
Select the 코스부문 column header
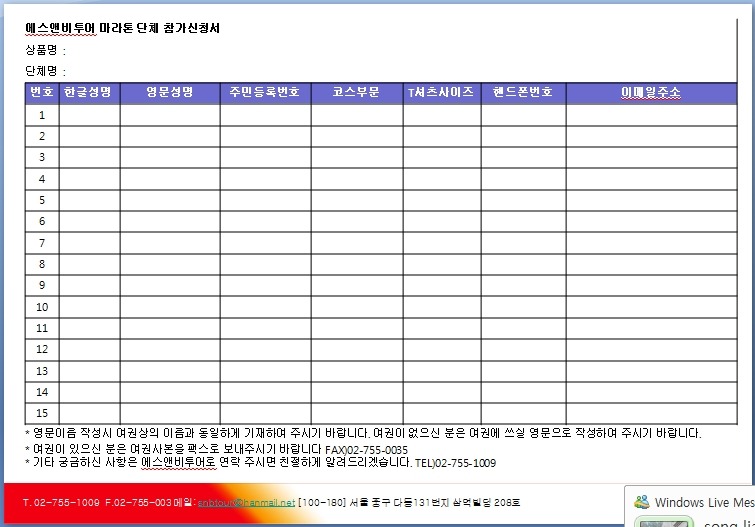click(357, 93)
